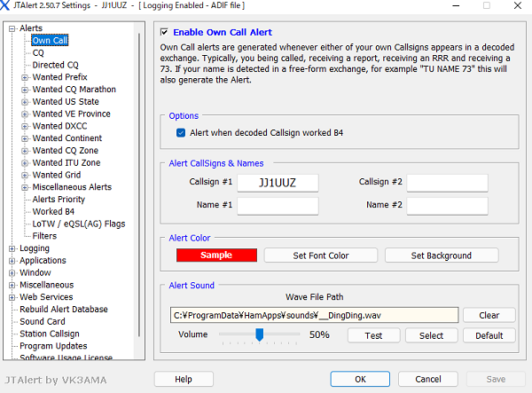
Task: Uncheck Alert when decoded Callsign worked B4
Action: point(181,133)
